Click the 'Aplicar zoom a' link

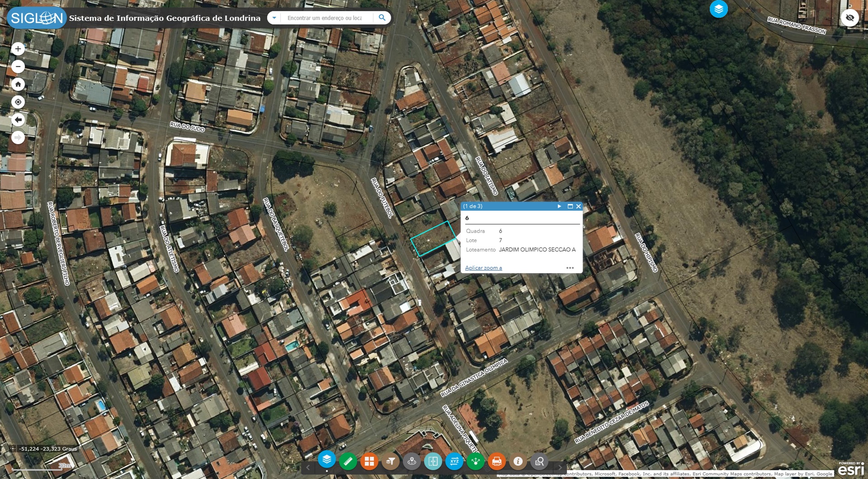483,268
